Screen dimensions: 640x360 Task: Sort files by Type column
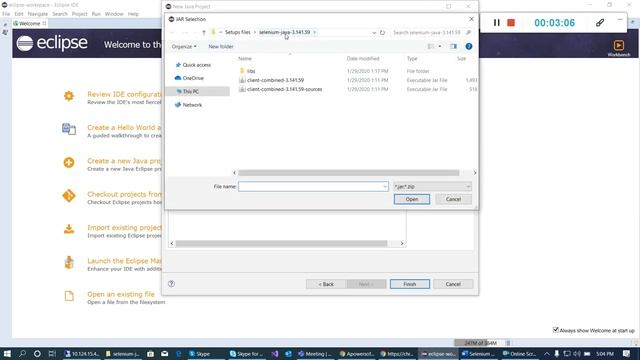point(412,59)
